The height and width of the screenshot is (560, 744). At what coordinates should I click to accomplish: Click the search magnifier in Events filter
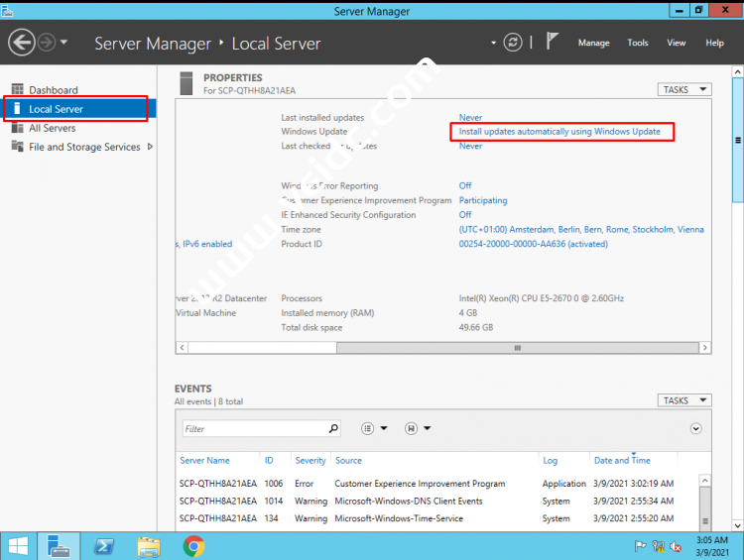click(333, 429)
